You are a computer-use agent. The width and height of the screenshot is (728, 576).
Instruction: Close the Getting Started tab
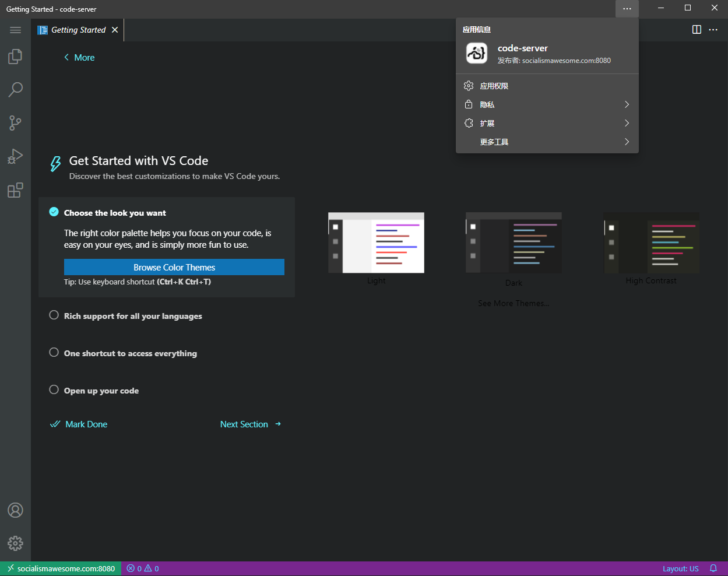[x=115, y=30]
